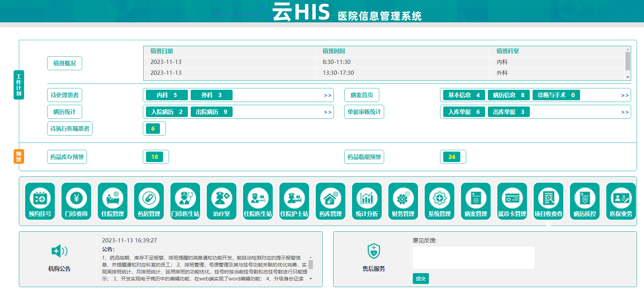Select the 8:30-11:30 duty time cell
The image size is (644, 292).
[x=337, y=62]
